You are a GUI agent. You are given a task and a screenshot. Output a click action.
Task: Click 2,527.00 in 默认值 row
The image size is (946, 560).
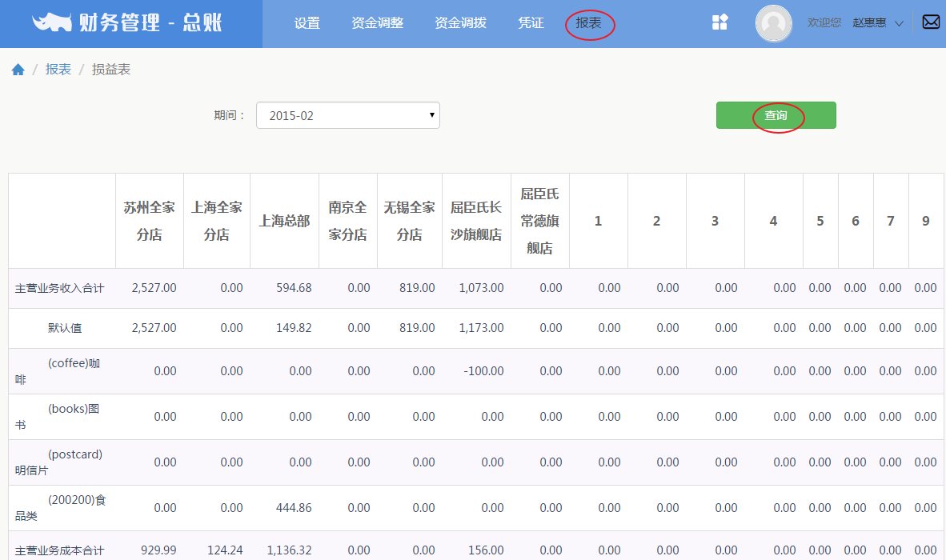click(x=154, y=328)
